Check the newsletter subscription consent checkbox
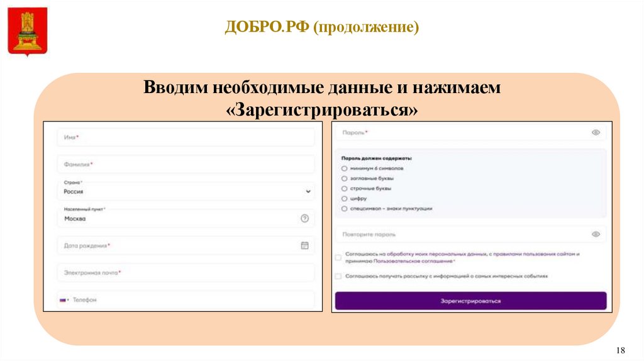Viewport: 644px width, 361px height. click(338, 276)
